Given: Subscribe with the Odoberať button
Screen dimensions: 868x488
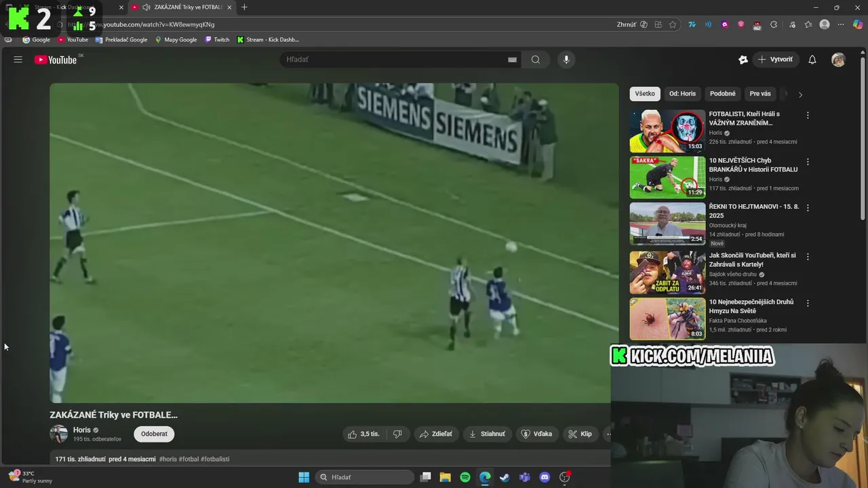Looking at the screenshot, I should coord(154,434).
